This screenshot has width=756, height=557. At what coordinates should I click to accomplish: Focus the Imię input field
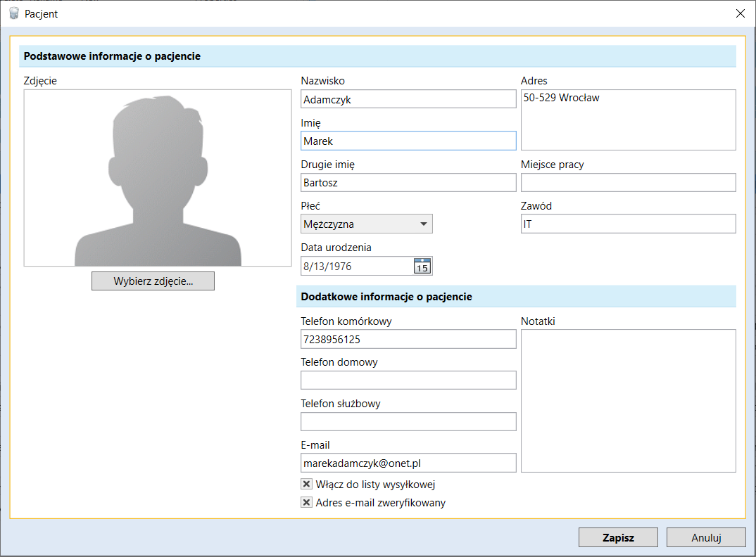(408, 141)
